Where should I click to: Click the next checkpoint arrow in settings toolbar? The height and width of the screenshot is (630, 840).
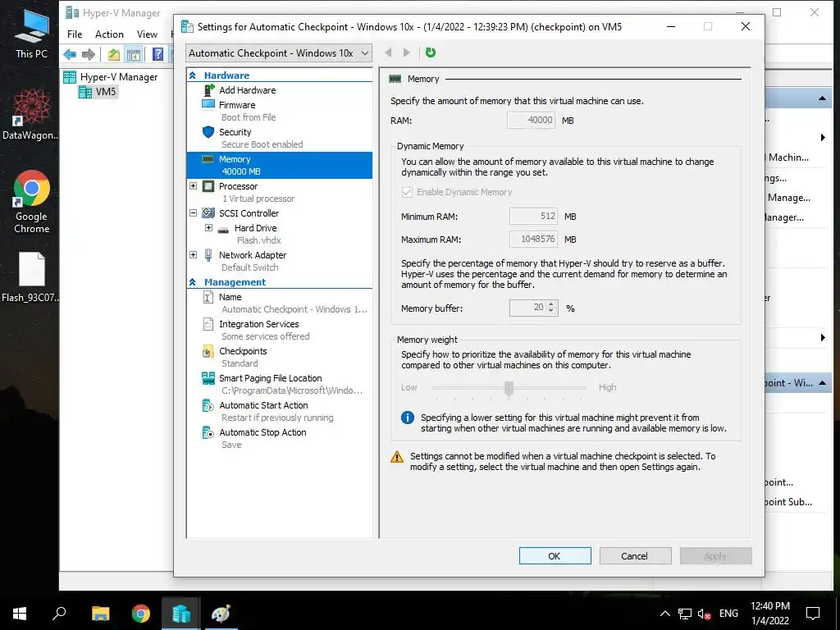[407, 52]
